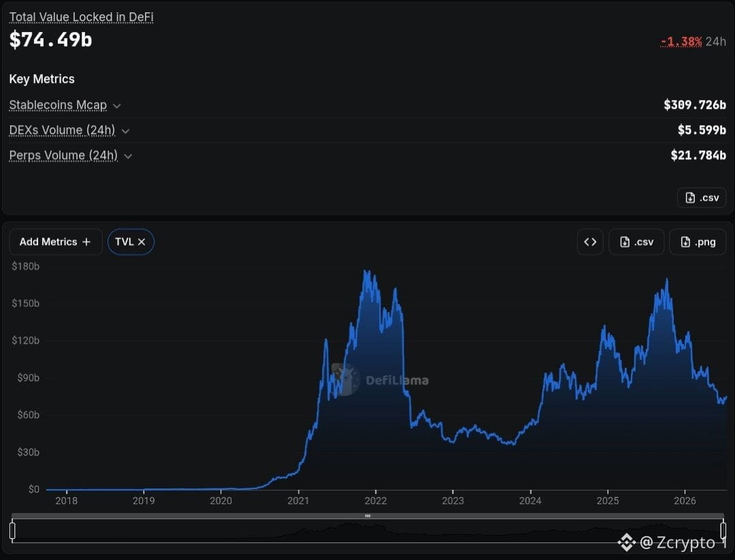Download the top panel .csv file

click(x=701, y=198)
